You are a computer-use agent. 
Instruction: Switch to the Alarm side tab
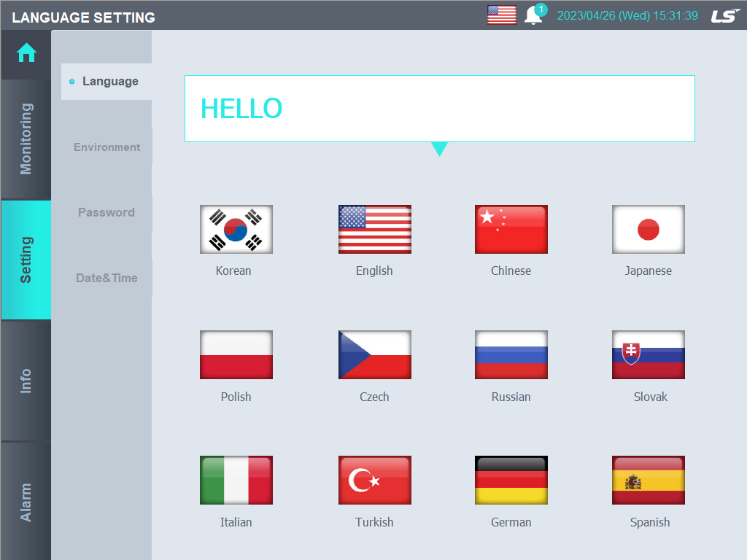(26, 502)
